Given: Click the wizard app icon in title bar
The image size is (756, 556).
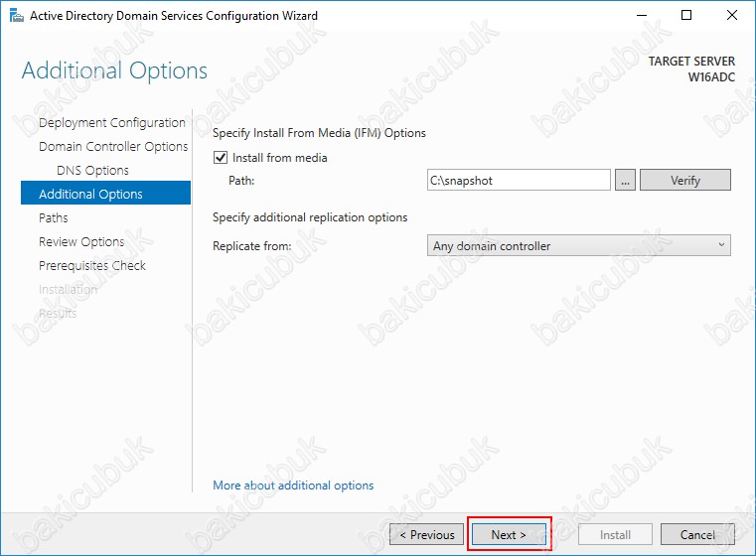Looking at the screenshot, I should tap(17, 16).
